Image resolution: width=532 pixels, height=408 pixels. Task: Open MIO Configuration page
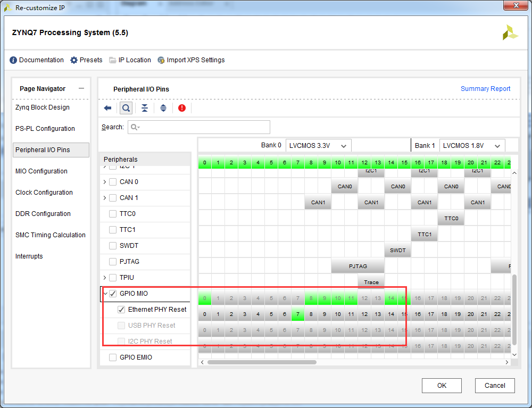click(x=41, y=171)
